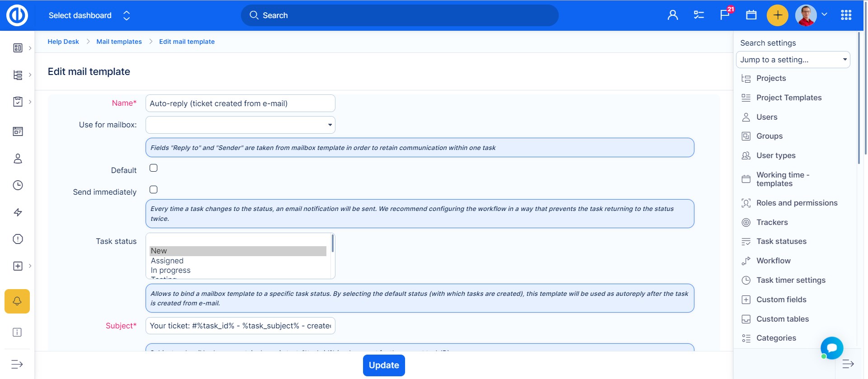Enable the Default checkbox
Image resolution: width=868 pixels, height=379 pixels.
coord(154,168)
